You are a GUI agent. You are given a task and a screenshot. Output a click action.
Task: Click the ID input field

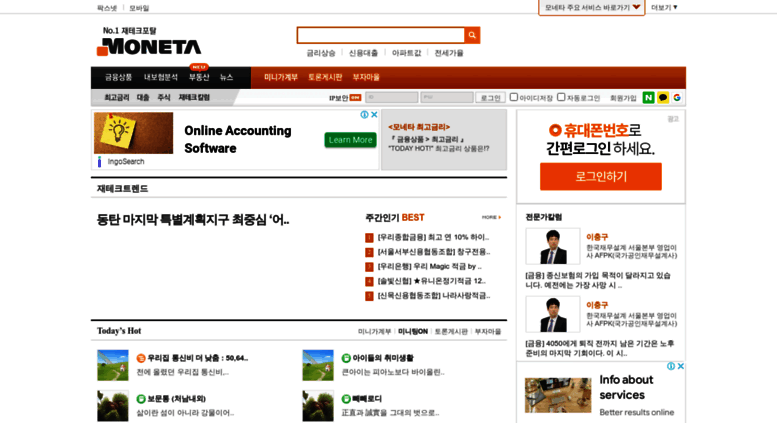tap(391, 98)
